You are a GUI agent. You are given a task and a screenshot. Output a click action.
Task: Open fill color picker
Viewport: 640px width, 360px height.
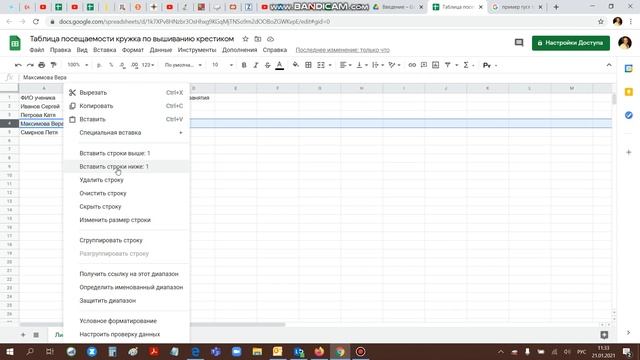click(296, 65)
